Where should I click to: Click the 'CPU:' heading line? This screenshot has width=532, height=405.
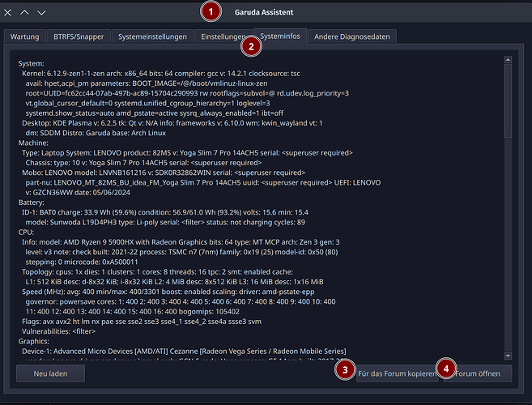tap(26, 232)
